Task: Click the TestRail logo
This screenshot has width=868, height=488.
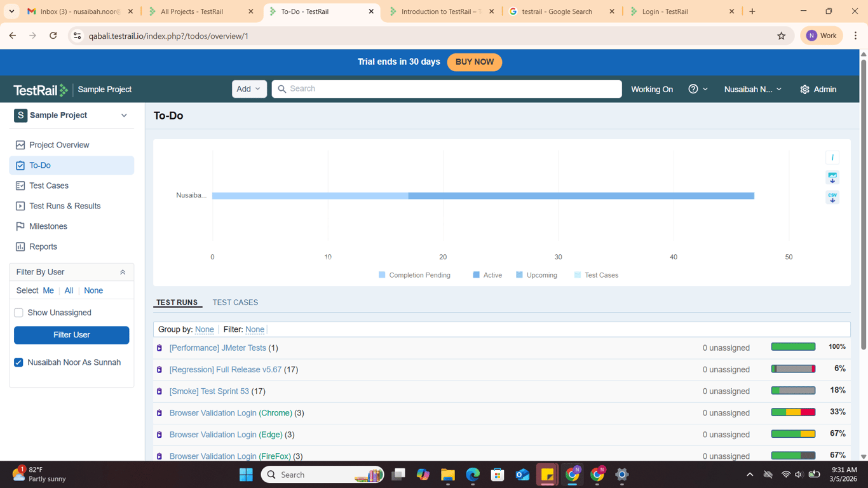Action: [x=41, y=90]
